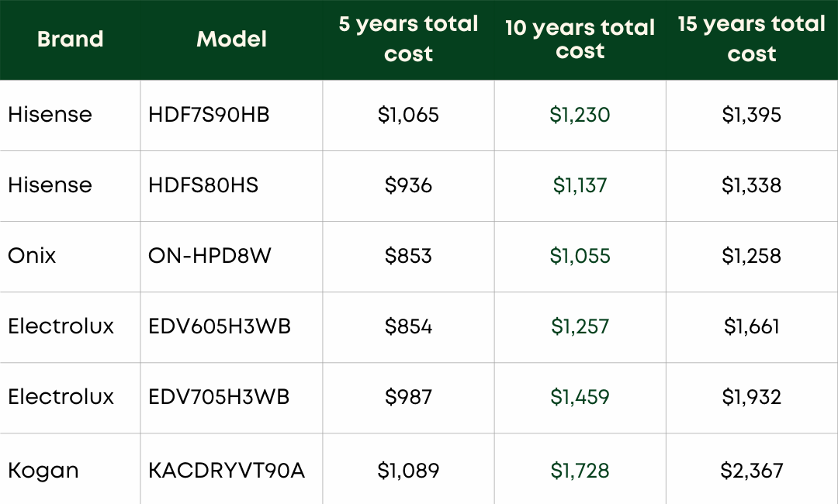Select the 5 years total cost header
This screenshot has height=504, width=838.
pos(408,39)
